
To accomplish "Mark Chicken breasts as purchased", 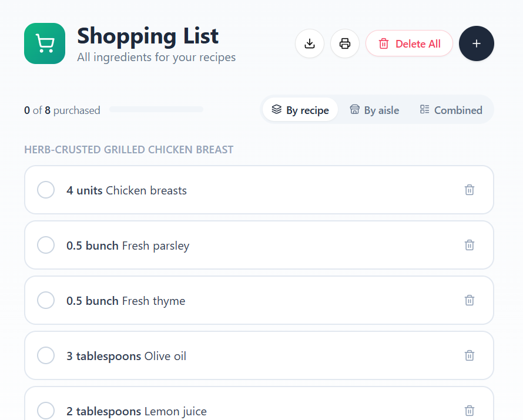I will tap(46, 190).
